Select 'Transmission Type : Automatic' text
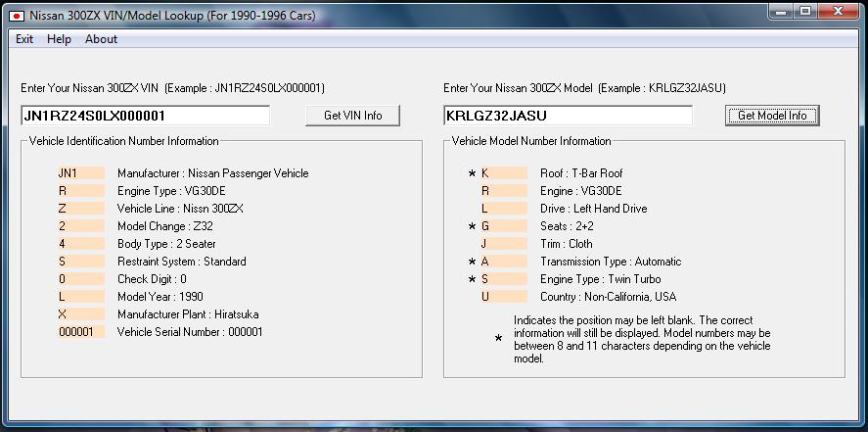Image resolution: width=868 pixels, height=432 pixels. pos(612,262)
